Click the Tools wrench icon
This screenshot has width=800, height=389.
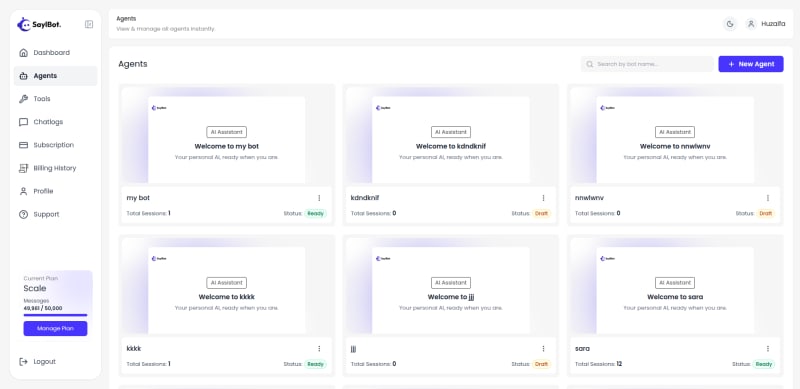[x=23, y=99]
